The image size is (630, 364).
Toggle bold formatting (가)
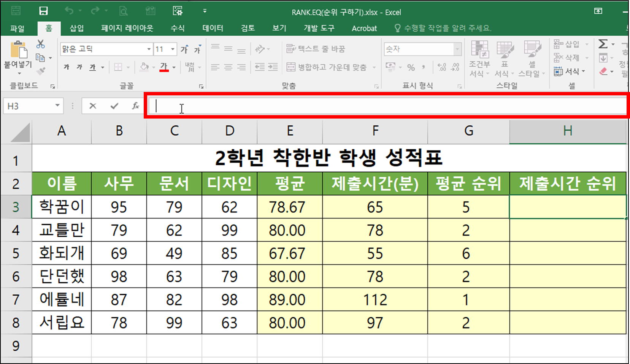coord(66,67)
